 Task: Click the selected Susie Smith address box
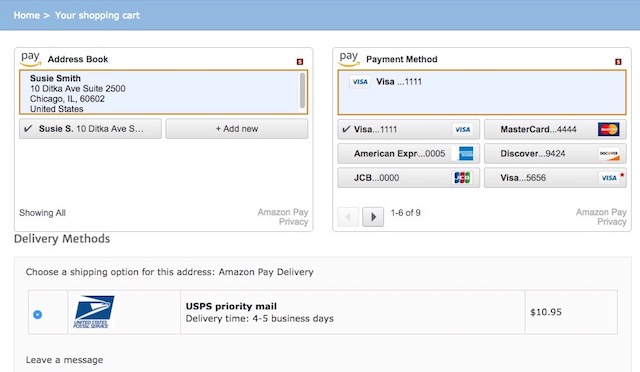pos(163,92)
